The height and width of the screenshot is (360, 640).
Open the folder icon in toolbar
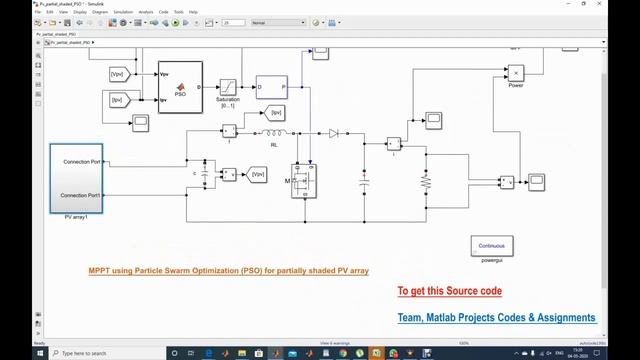(x=53, y=23)
